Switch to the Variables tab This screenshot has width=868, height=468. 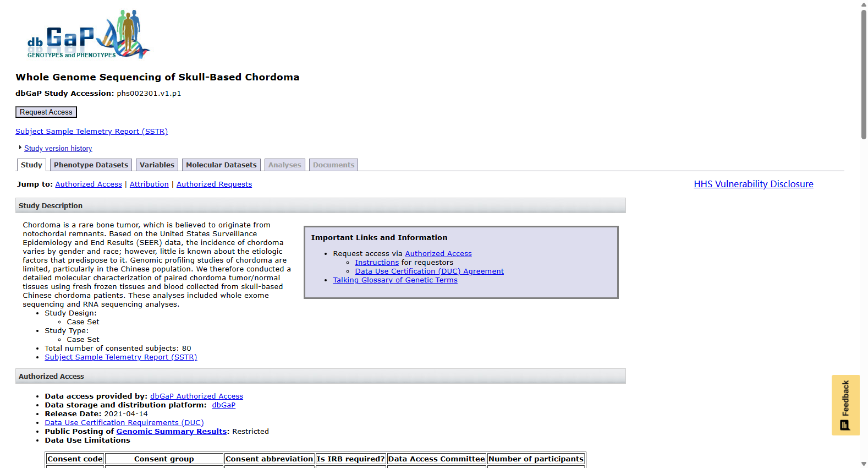(x=157, y=165)
